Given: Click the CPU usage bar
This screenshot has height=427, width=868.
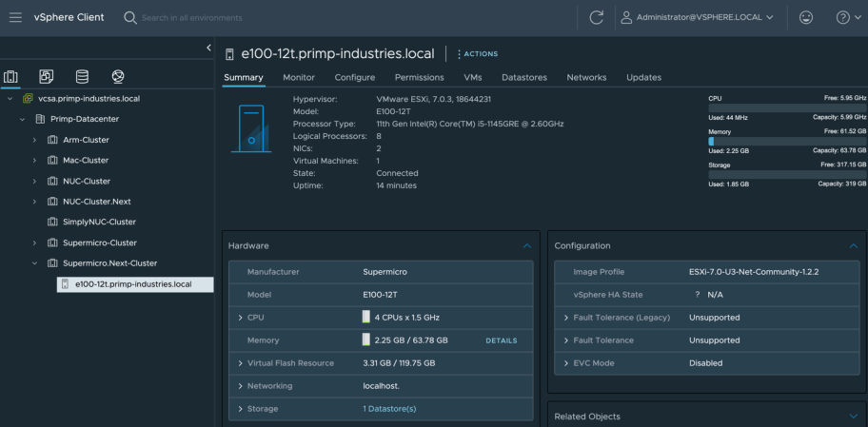Looking at the screenshot, I should [x=787, y=107].
